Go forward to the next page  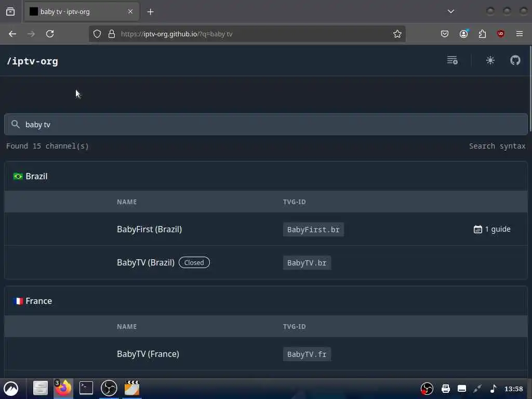[x=31, y=34]
